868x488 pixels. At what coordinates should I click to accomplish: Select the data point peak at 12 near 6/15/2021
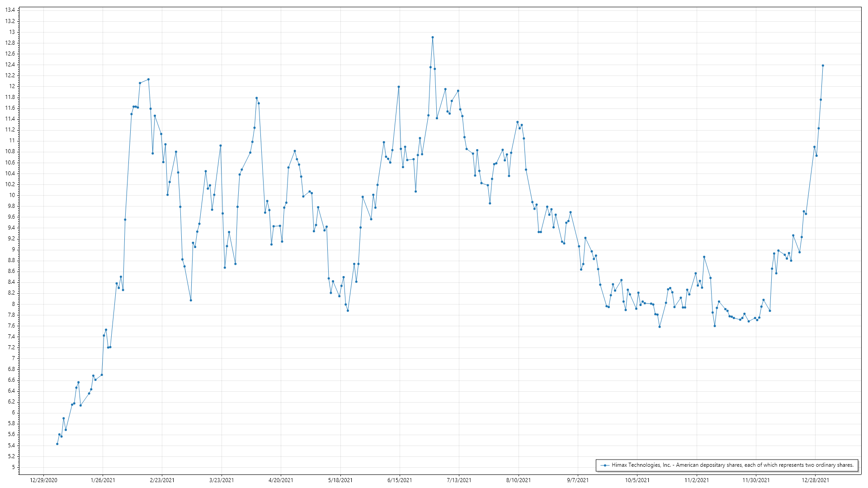(399, 87)
